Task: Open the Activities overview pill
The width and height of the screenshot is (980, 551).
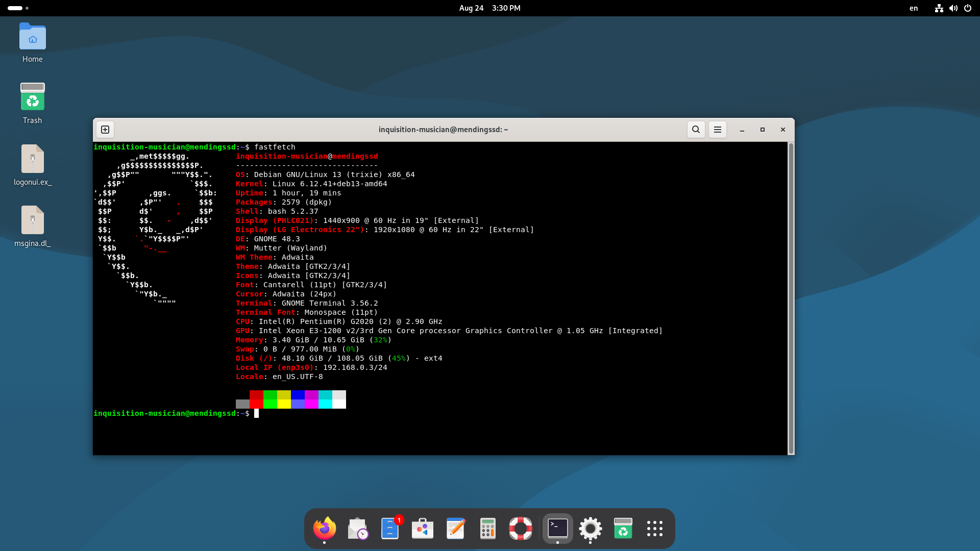Action: [18, 8]
